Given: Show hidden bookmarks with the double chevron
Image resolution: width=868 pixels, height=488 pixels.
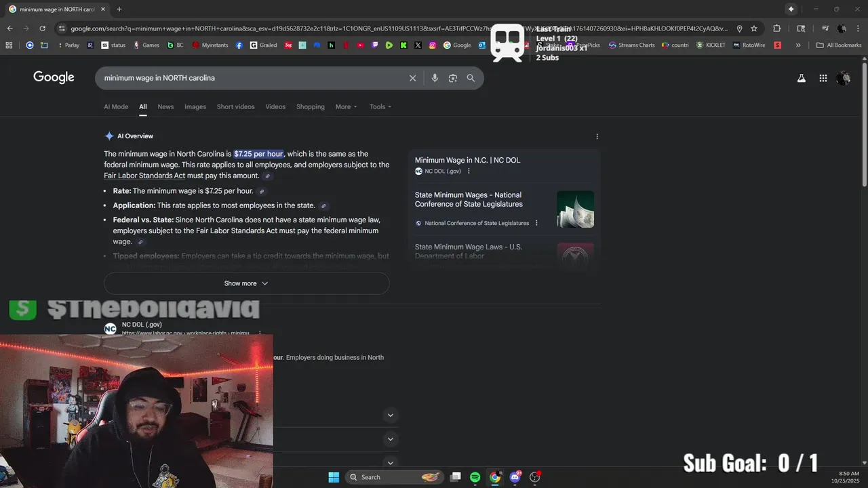Looking at the screenshot, I should pyautogui.click(x=798, y=45).
